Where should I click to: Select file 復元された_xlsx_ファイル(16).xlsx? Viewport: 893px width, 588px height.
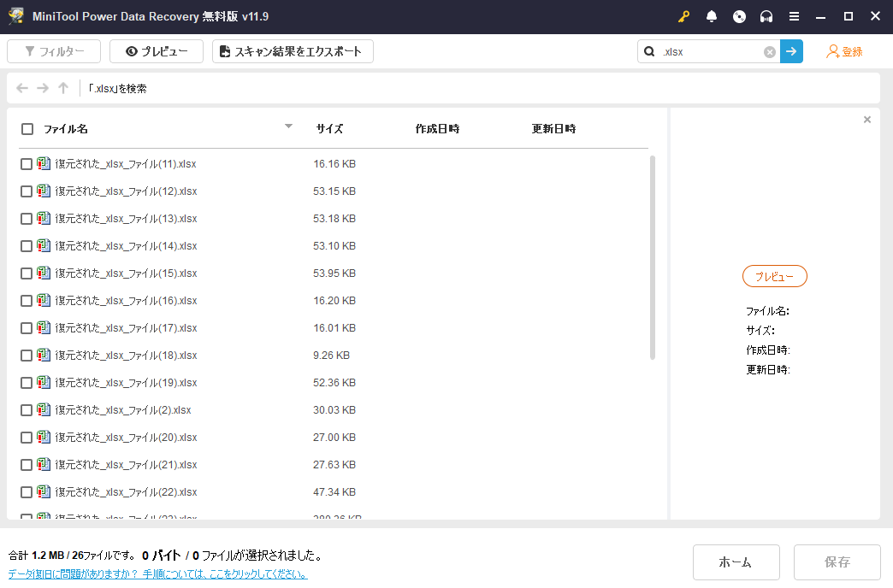click(126, 301)
